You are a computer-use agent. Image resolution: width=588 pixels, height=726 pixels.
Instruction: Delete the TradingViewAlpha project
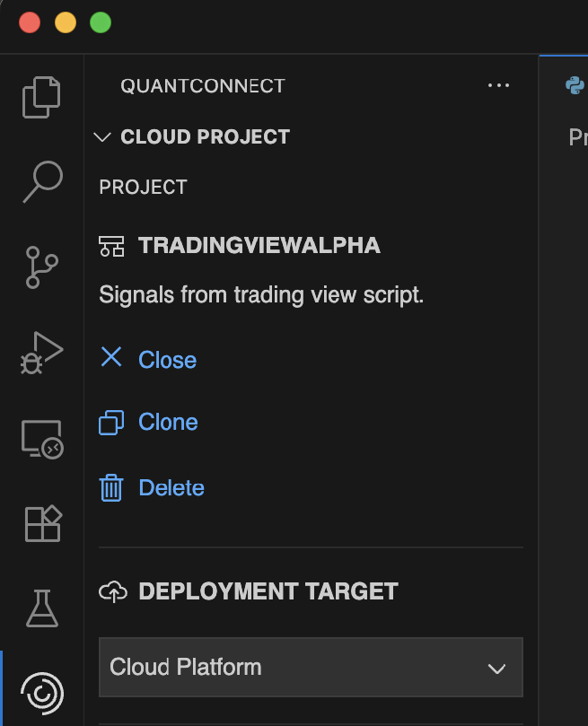[171, 488]
